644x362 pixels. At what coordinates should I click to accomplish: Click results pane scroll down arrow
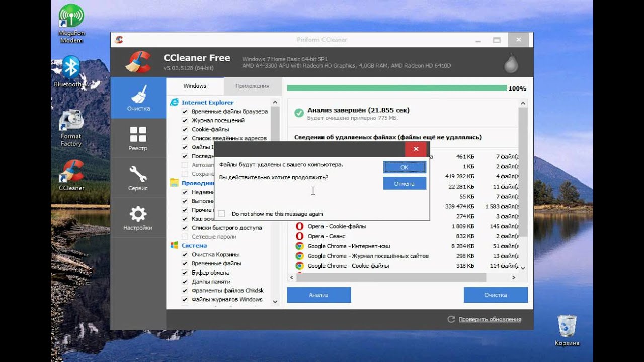coord(523,268)
